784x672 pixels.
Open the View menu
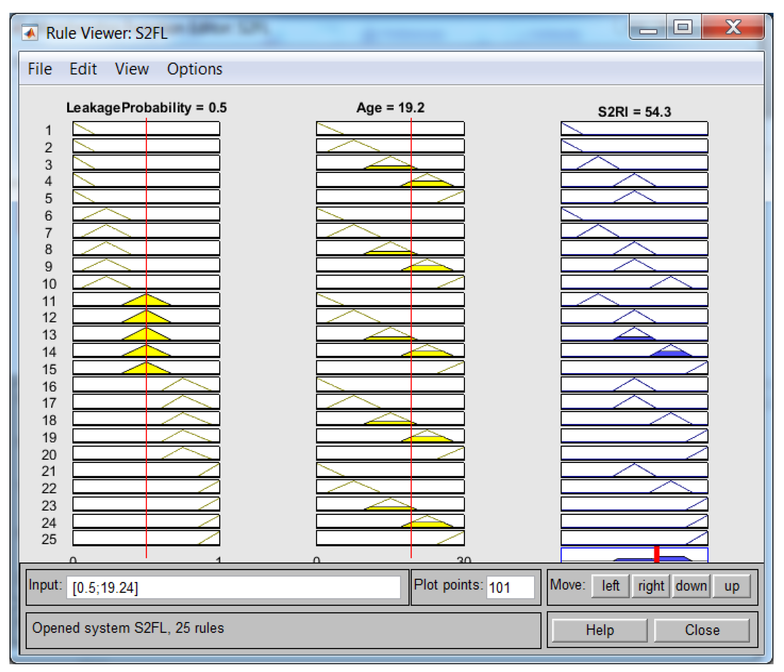132,69
